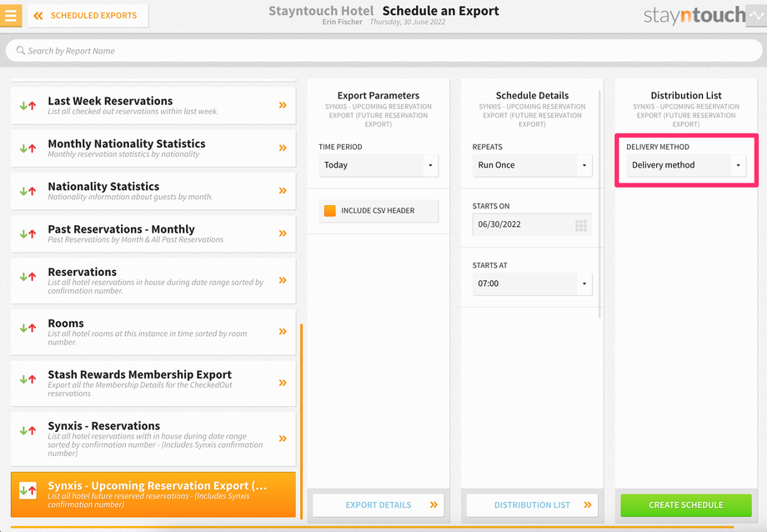Click the Export Parameters heading
This screenshot has height=532, width=767.
click(378, 95)
